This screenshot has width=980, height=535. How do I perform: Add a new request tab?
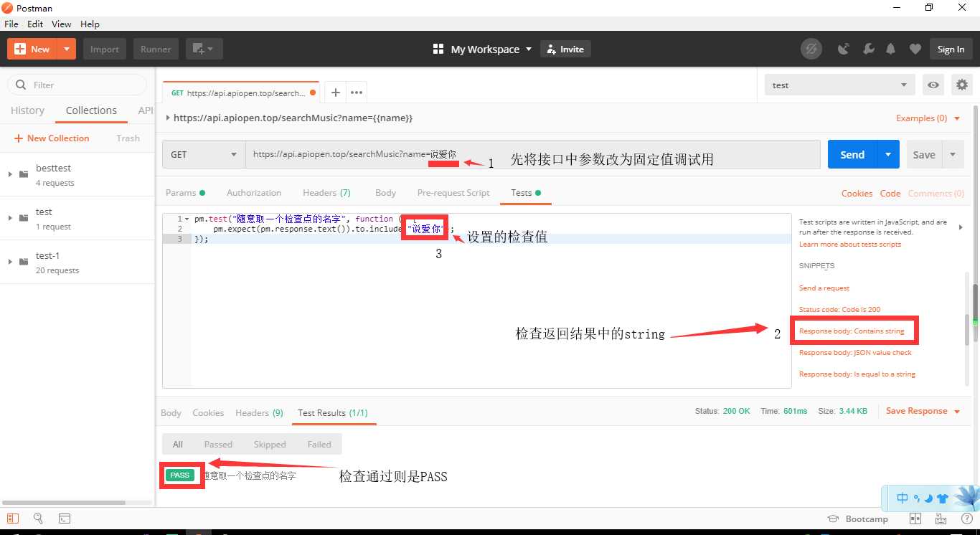pyautogui.click(x=335, y=93)
